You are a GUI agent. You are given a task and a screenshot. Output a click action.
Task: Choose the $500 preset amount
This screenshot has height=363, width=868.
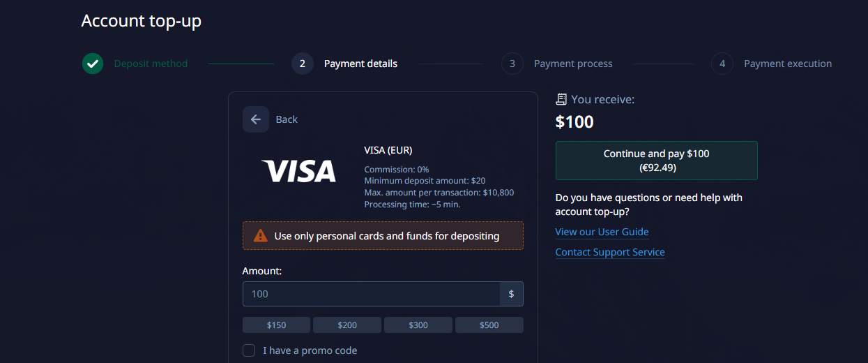[x=489, y=325]
